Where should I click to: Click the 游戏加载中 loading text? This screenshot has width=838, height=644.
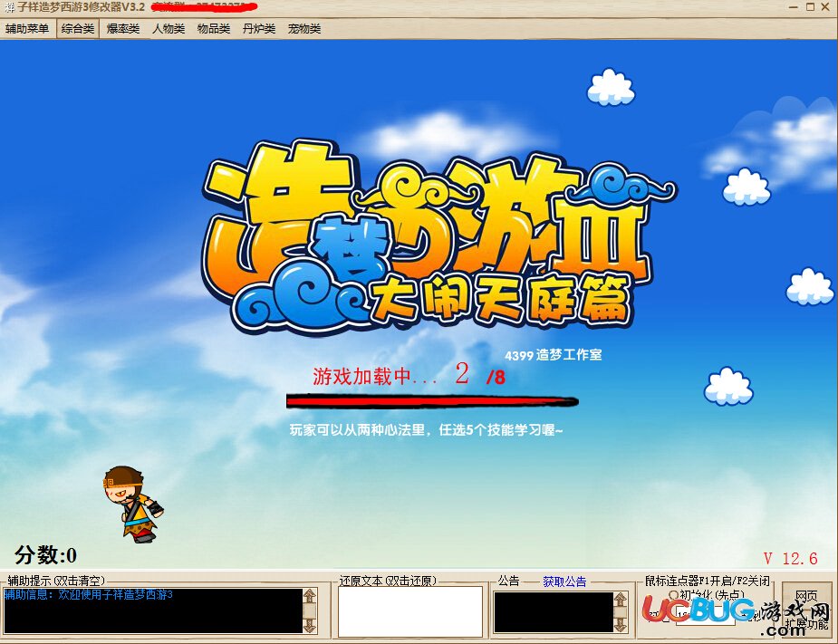point(375,376)
